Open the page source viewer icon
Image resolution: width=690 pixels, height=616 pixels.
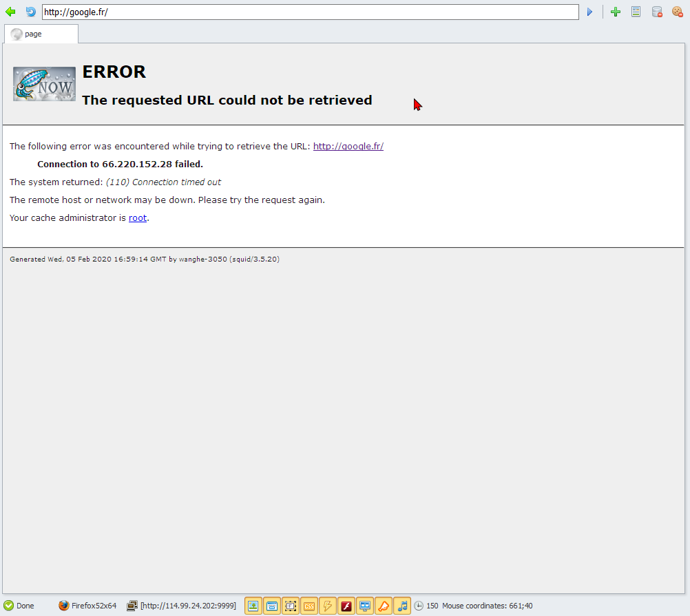[636, 12]
